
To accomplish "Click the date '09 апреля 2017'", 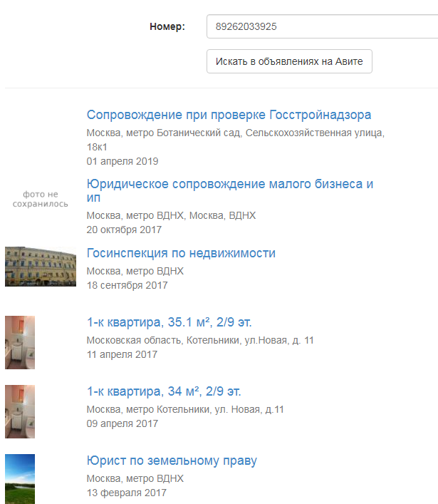I will coord(122,423).
